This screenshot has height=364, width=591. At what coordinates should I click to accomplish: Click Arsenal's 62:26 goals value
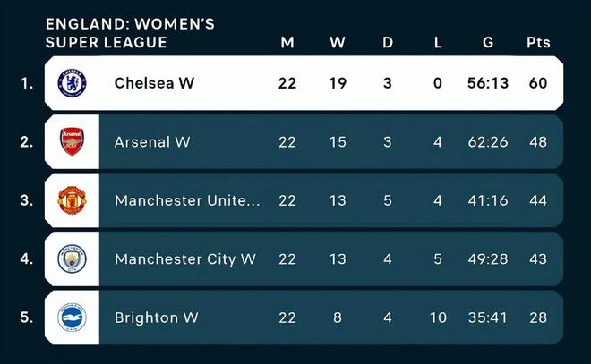coord(486,141)
